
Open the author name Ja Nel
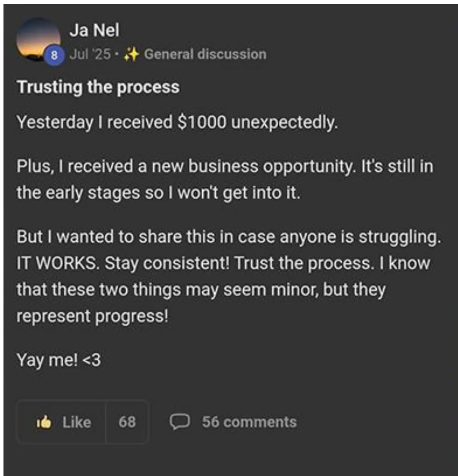tap(94, 30)
